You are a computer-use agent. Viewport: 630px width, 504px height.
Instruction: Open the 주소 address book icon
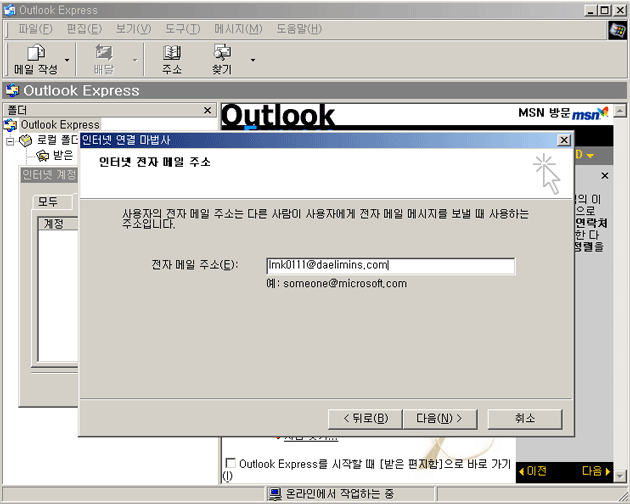(172, 59)
